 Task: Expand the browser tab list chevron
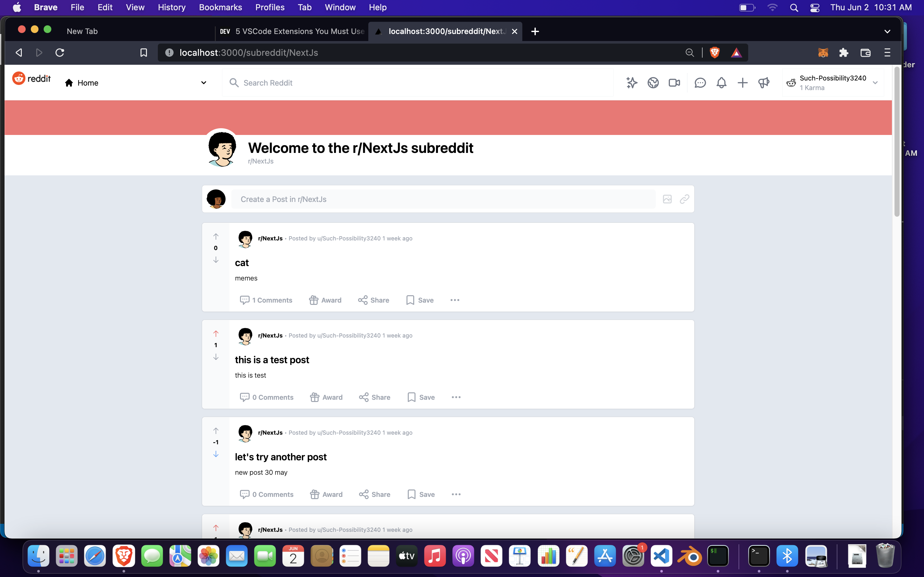(887, 32)
